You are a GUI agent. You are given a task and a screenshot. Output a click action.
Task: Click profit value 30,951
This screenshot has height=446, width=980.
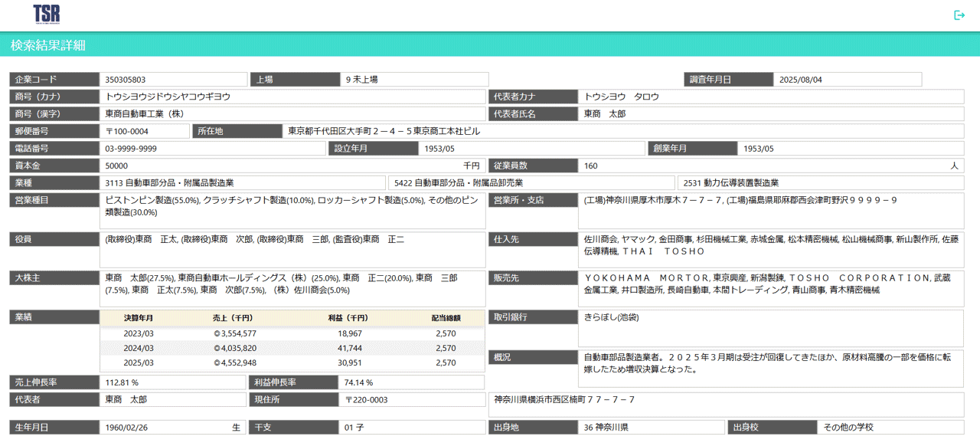point(350,362)
